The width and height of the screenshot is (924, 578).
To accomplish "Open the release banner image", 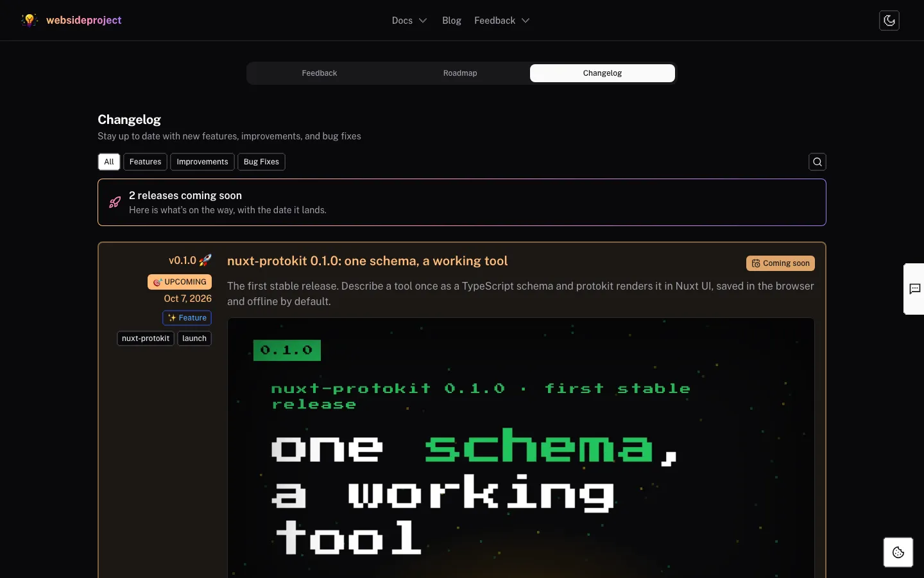I will [x=521, y=448].
